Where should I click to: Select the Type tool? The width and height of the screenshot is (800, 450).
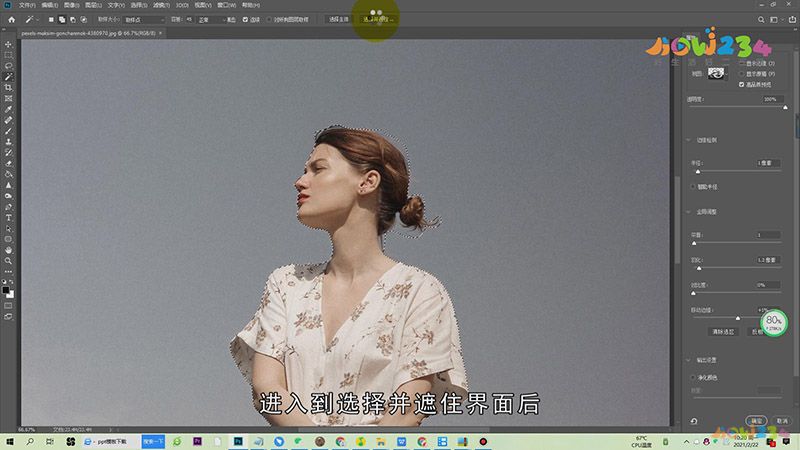pyautogui.click(x=8, y=218)
